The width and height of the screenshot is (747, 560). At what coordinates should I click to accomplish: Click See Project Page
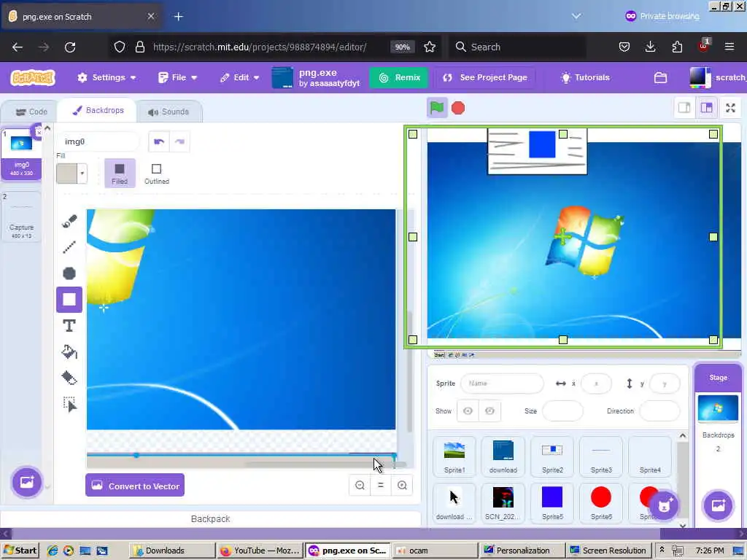point(485,77)
